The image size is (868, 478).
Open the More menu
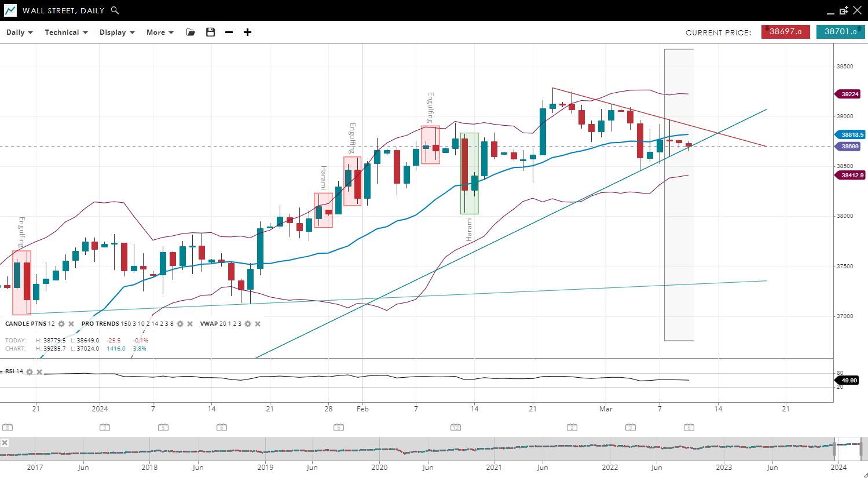tap(160, 32)
